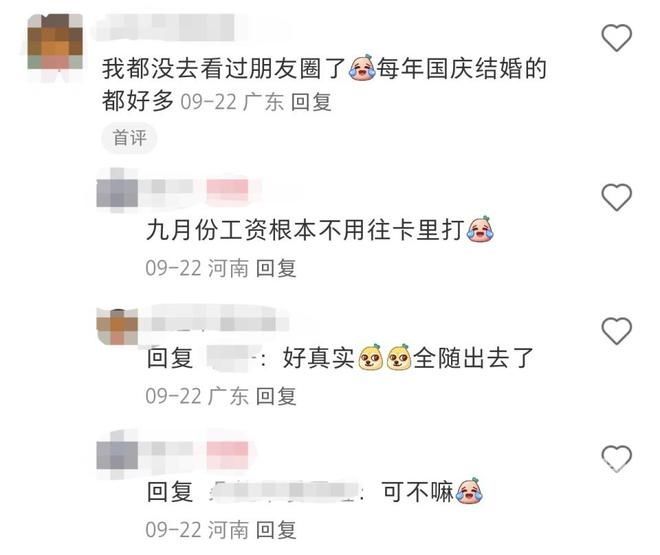This screenshot has width=660, height=555.
Task: Tap the crying emoji after 朋友圈了
Action: point(361,67)
